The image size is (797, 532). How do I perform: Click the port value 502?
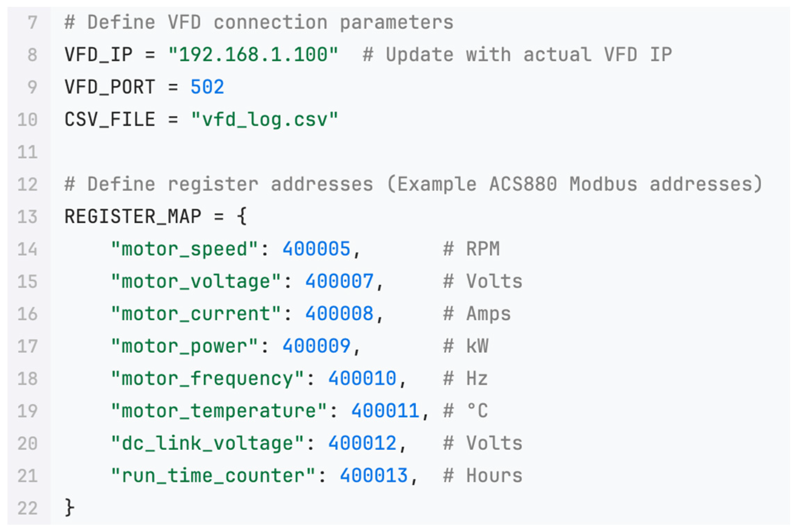(x=207, y=87)
